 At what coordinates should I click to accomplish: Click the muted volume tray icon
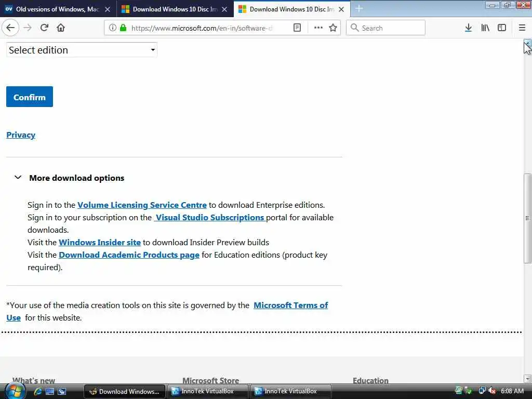pyautogui.click(x=493, y=391)
